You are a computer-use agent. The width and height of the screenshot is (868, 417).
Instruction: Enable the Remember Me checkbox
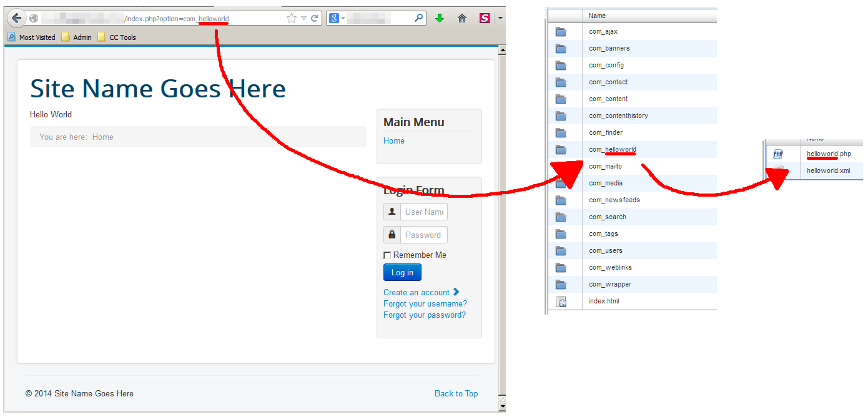click(x=387, y=255)
